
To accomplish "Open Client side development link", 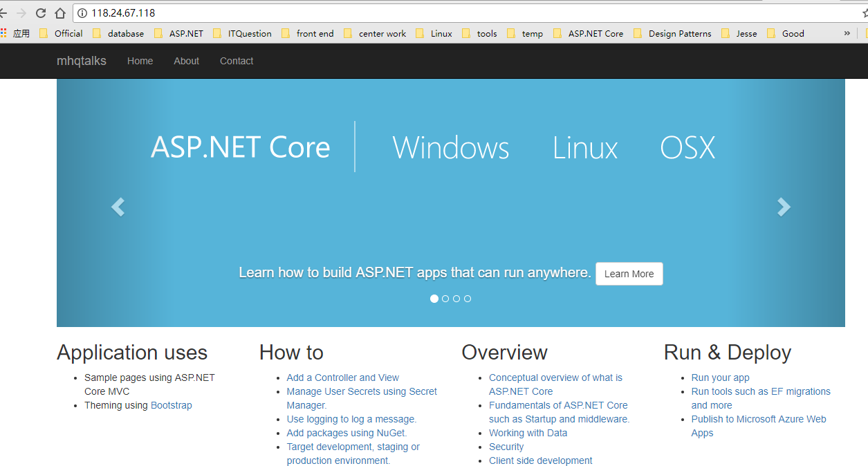I will pos(541,460).
